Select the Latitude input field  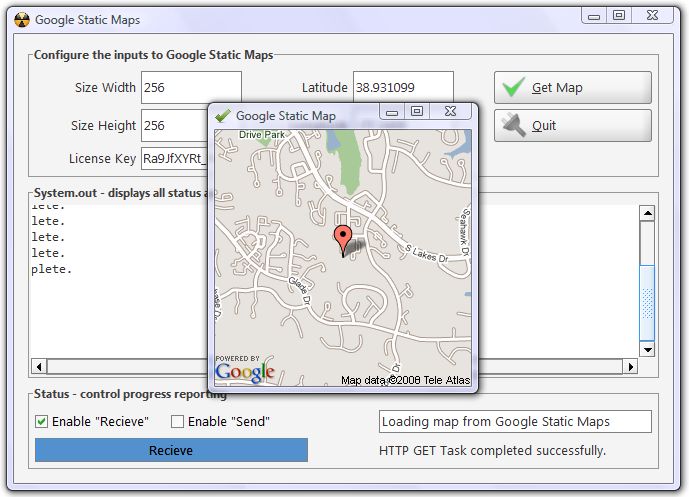tap(403, 87)
